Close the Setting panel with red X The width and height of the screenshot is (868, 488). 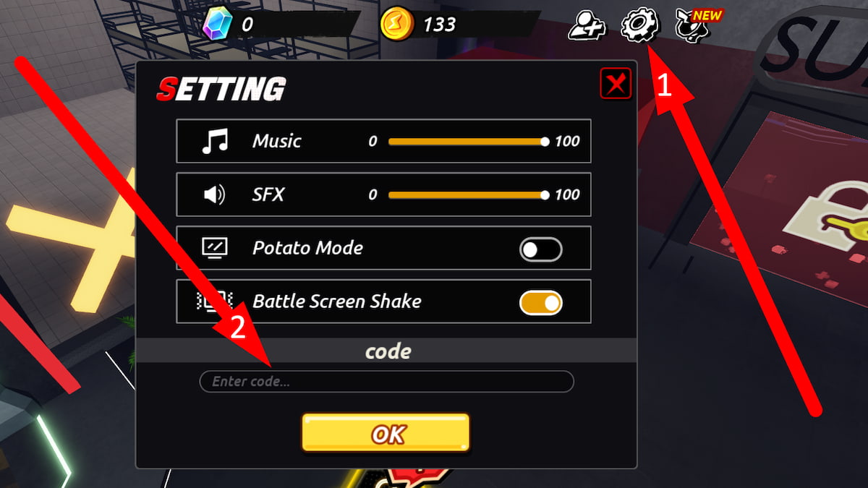(616, 85)
